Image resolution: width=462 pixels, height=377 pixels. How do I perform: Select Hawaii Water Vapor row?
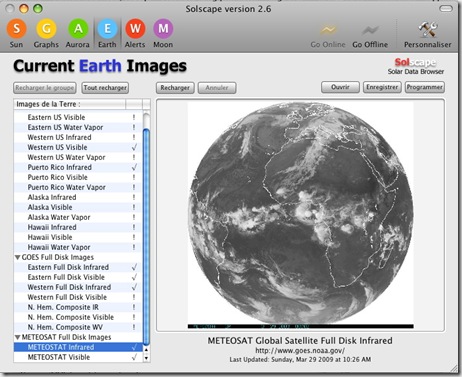coord(78,247)
